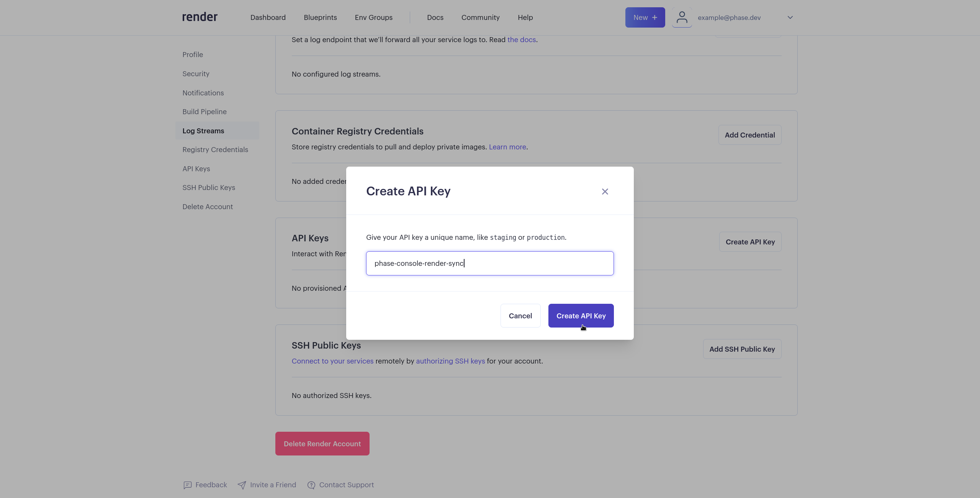Switch to the Env Groups section
Viewport: 980px width, 498px height.
pos(373,17)
